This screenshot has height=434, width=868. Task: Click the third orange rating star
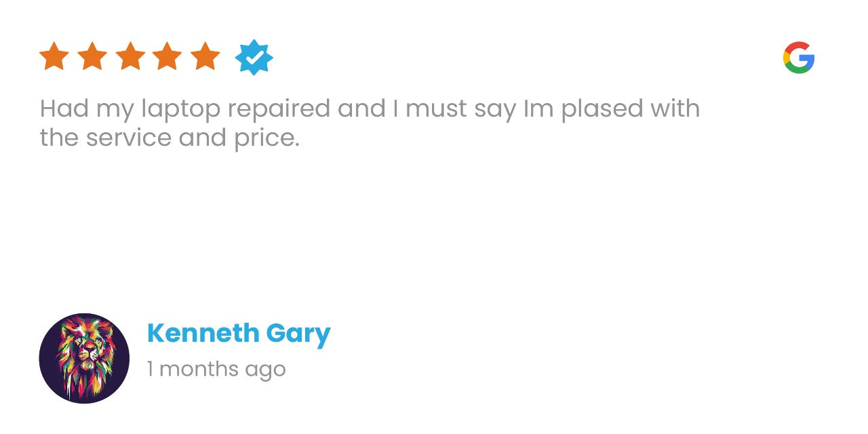tap(130, 56)
